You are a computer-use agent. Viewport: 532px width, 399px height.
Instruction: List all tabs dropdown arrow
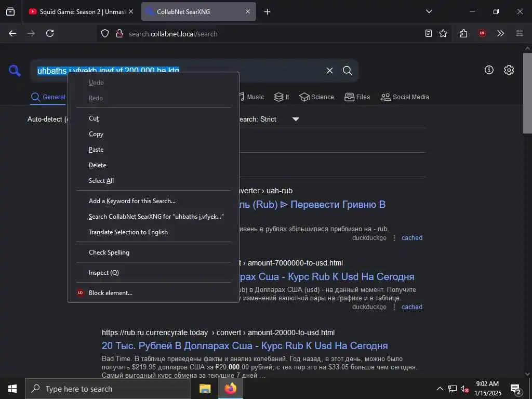(429, 11)
